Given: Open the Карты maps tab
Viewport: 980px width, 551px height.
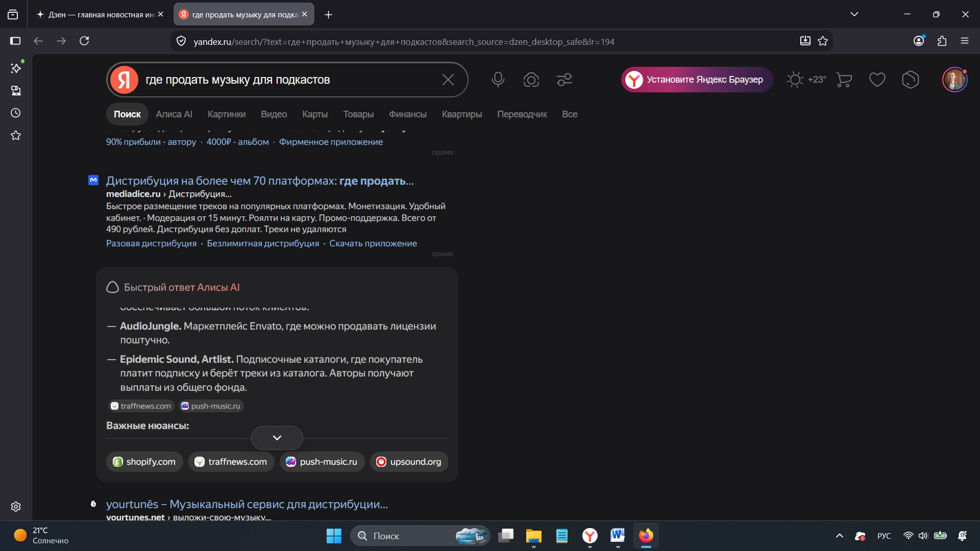Looking at the screenshot, I should coord(315,114).
